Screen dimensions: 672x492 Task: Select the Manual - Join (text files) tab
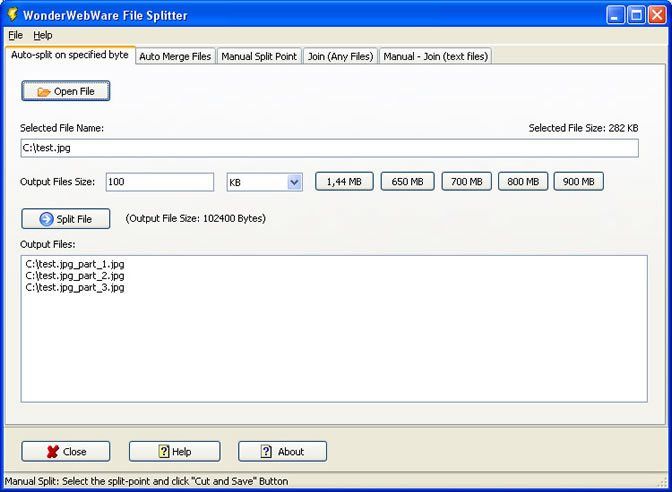coord(435,56)
